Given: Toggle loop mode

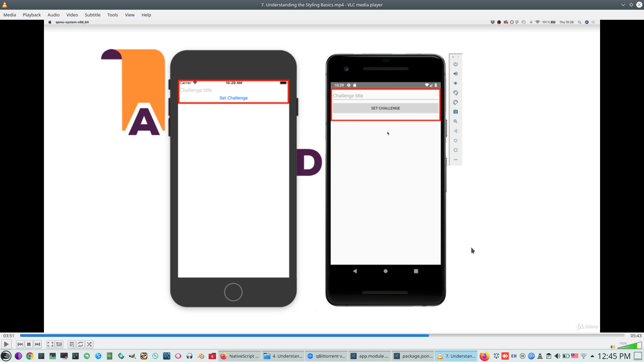Looking at the screenshot, I should pos(80,344).
